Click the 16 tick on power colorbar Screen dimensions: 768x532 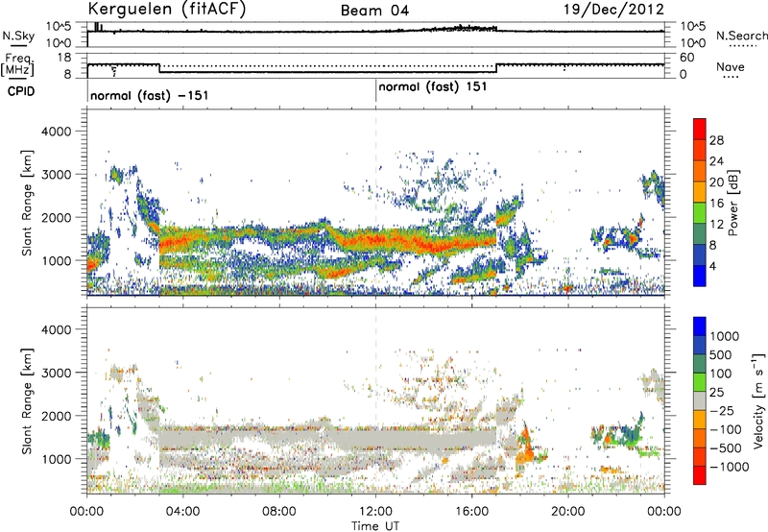click(716, 204)
